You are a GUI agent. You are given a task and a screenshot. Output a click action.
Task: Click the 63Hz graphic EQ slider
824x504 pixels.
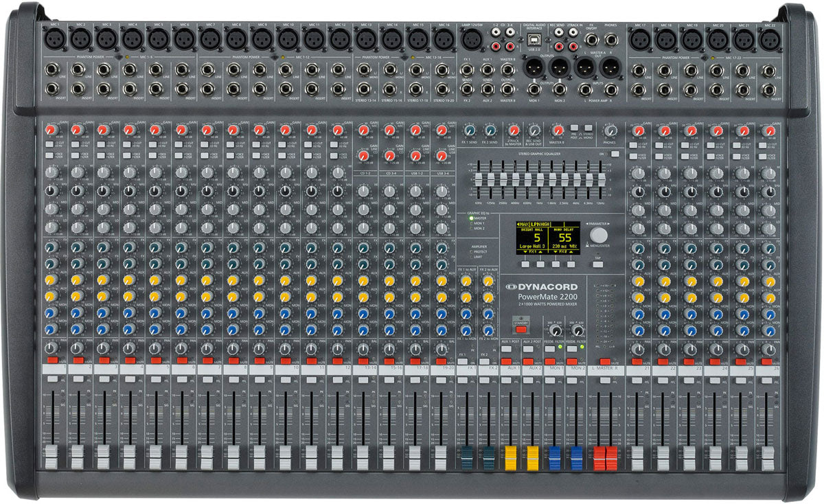click(x=479, y=179)
